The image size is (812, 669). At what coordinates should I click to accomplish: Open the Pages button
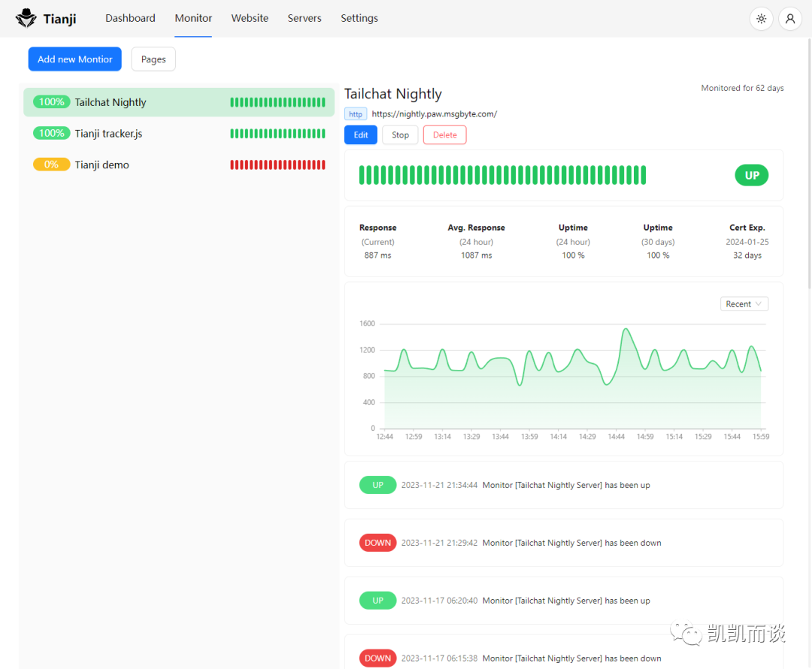click(x=153, y=59)
